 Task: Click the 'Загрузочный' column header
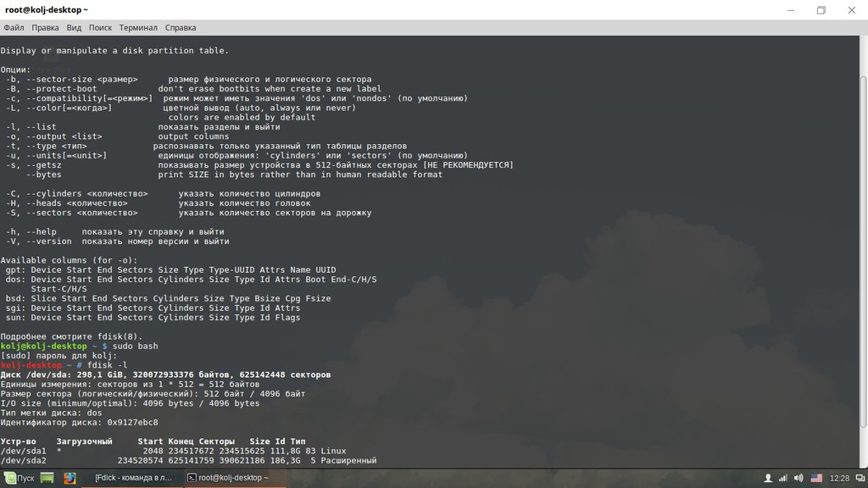84,441
